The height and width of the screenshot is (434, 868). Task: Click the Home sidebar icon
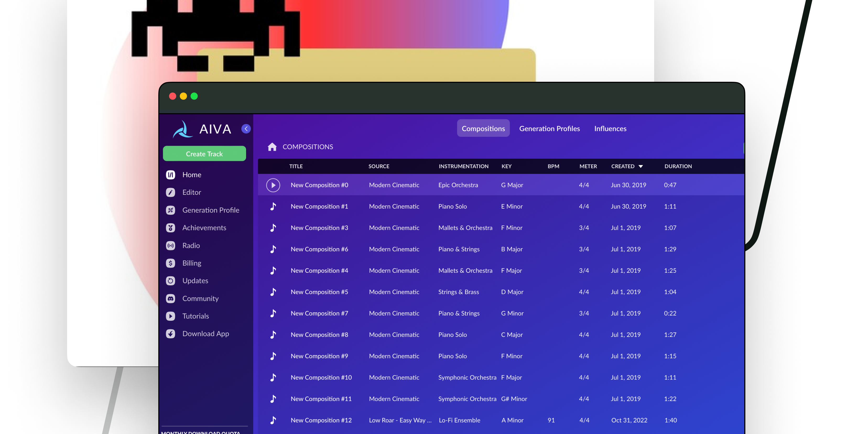[x=171, y=175]
